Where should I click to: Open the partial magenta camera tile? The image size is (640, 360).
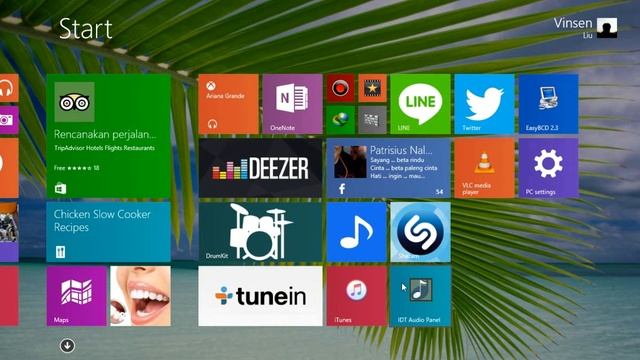(9, 120)
